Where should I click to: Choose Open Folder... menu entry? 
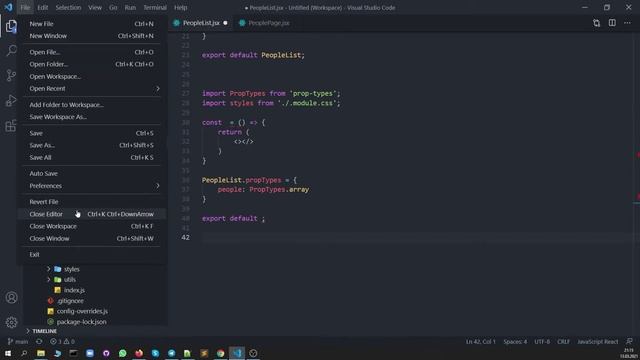(91, 64)
